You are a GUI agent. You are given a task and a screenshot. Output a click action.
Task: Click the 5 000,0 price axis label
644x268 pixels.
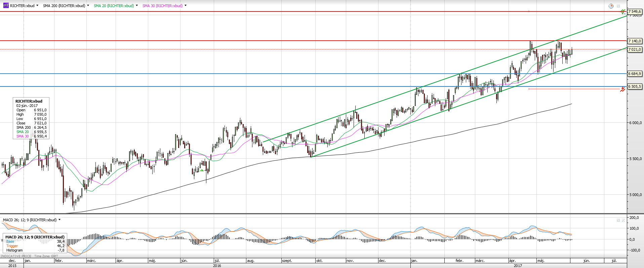pyautogui.click(x=635, y=195)
